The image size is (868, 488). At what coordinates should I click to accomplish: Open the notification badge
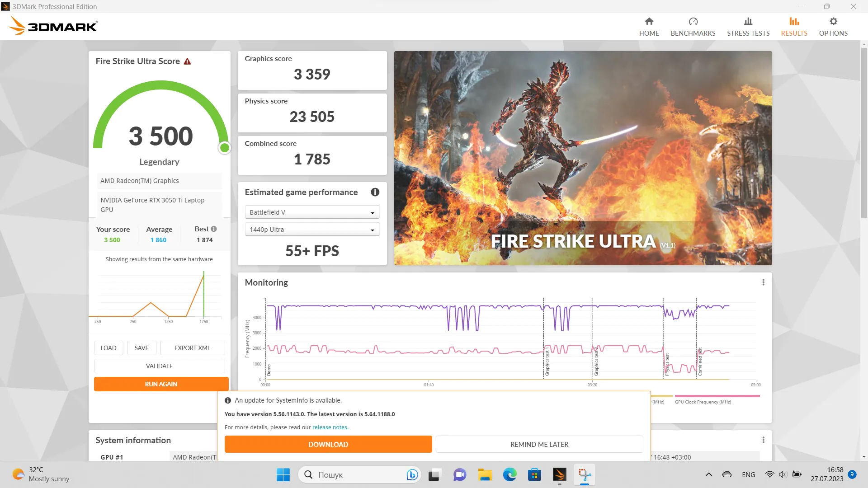[852, 474]
